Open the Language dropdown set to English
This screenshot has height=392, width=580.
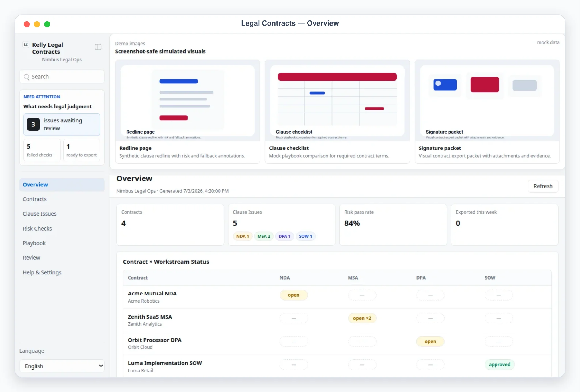pos(62,366)
